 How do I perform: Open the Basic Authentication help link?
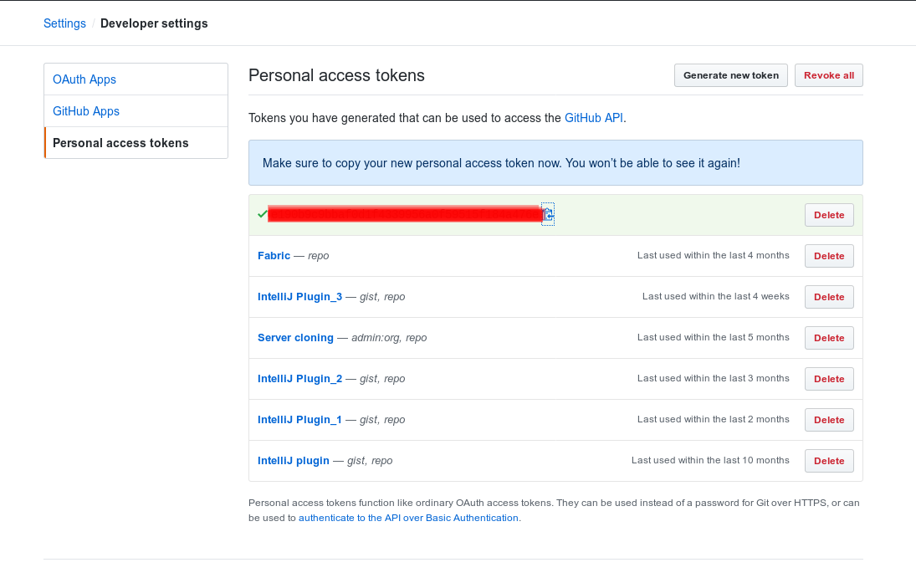point(409,518)
